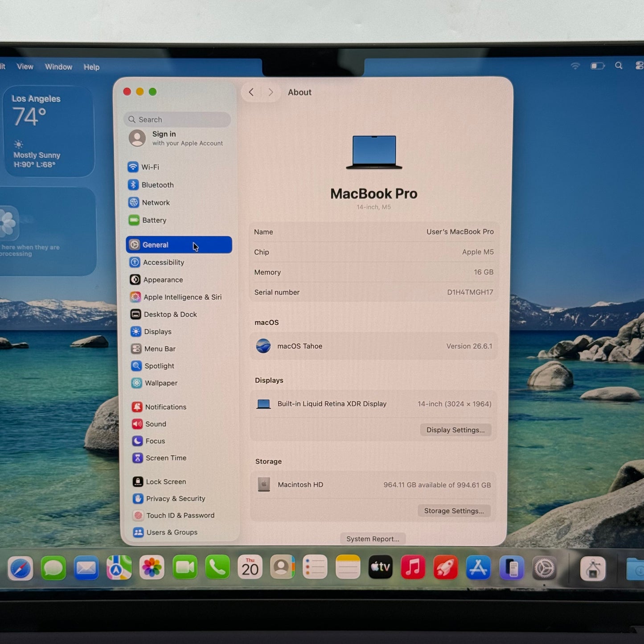The width and height of the screenshot is (644, 644).
Task: Select Desktop & Dock in the sidebar
Action: [x=180, y=315]
